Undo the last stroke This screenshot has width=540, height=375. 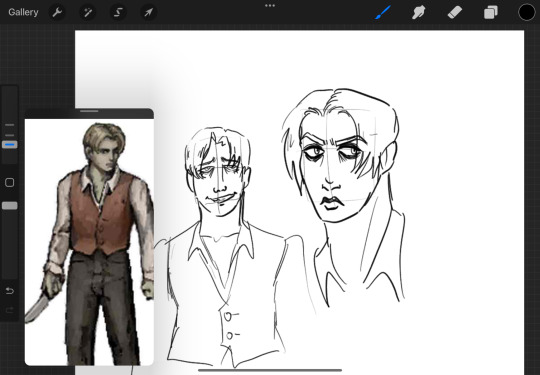[x=10, y=291]
